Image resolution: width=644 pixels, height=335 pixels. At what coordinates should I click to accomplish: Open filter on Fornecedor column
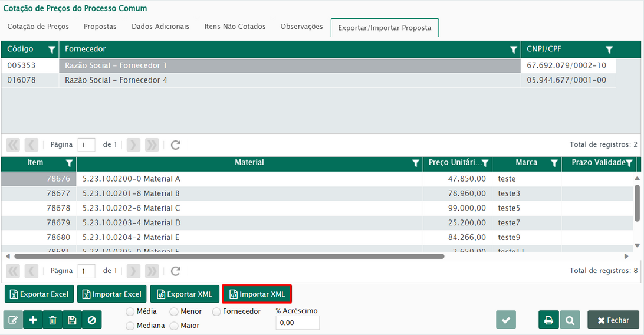514,50
